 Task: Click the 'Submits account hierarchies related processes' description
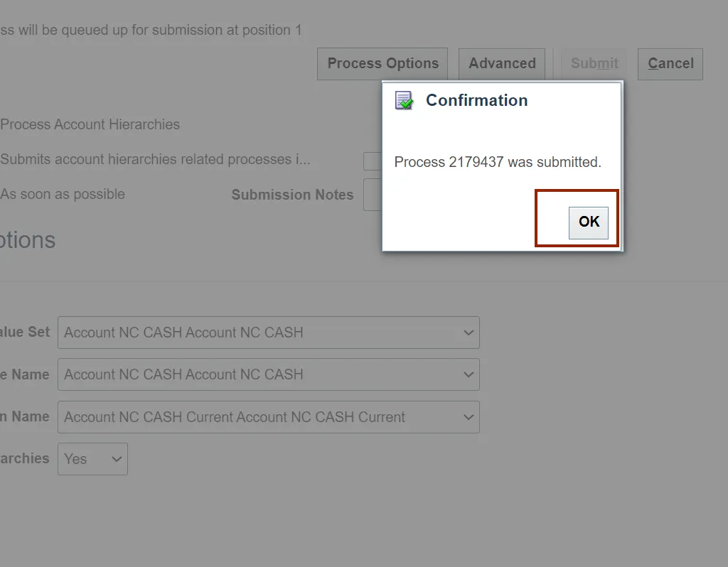[x=155, y=160]
